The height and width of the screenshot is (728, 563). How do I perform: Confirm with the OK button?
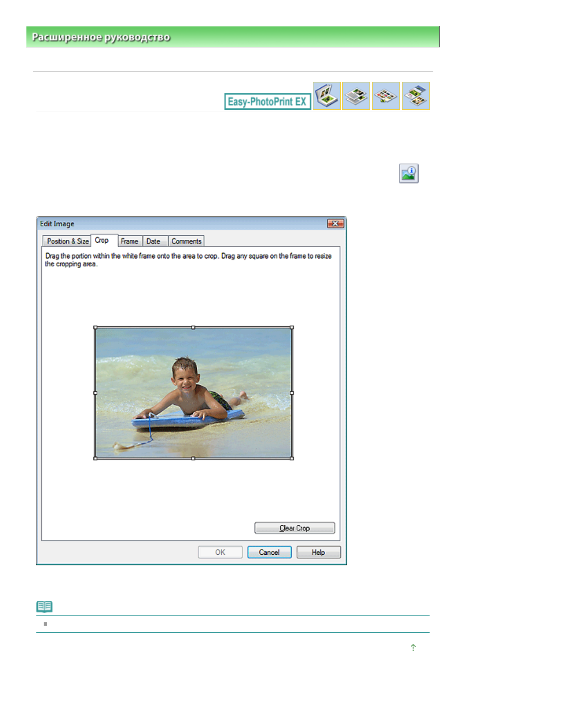(x=220, y=552)
